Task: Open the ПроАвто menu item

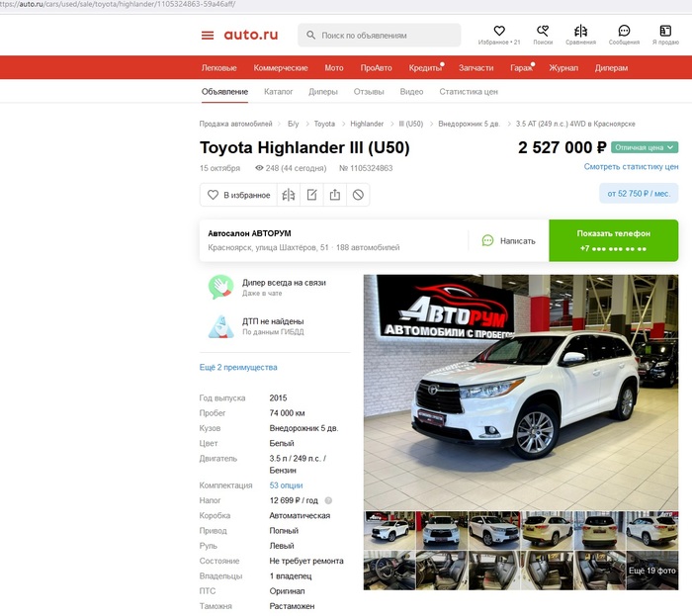Action: point(376,68)
